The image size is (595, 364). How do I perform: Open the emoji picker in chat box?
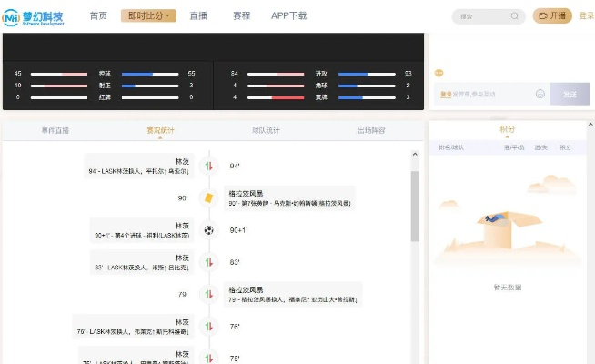(540, 94)
